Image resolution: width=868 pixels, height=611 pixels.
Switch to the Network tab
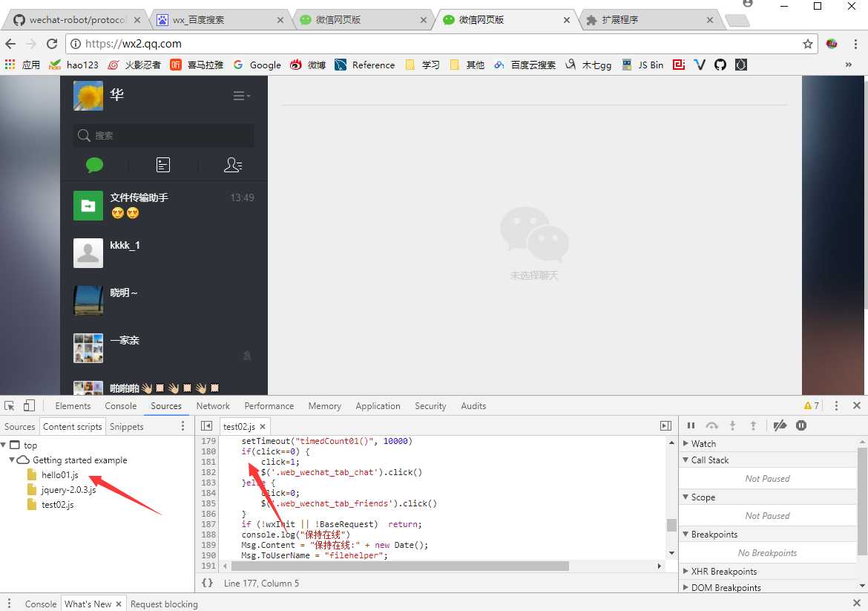(x=213, y=406)
